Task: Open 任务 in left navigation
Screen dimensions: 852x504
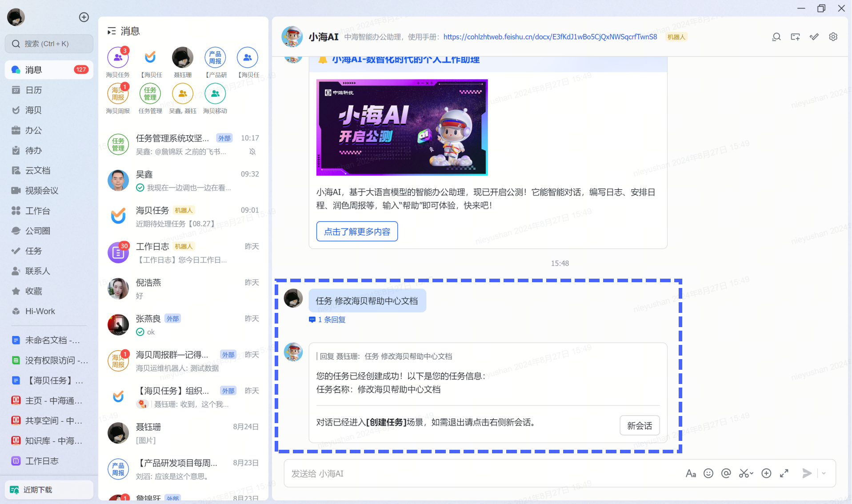Action: pos(49,251)
